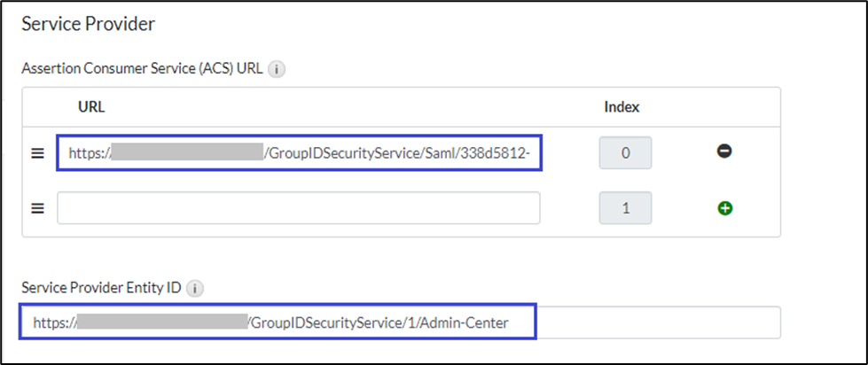Remove the first ACS URL row
This screenshot has height=365, width=868.
pos(724,152)
